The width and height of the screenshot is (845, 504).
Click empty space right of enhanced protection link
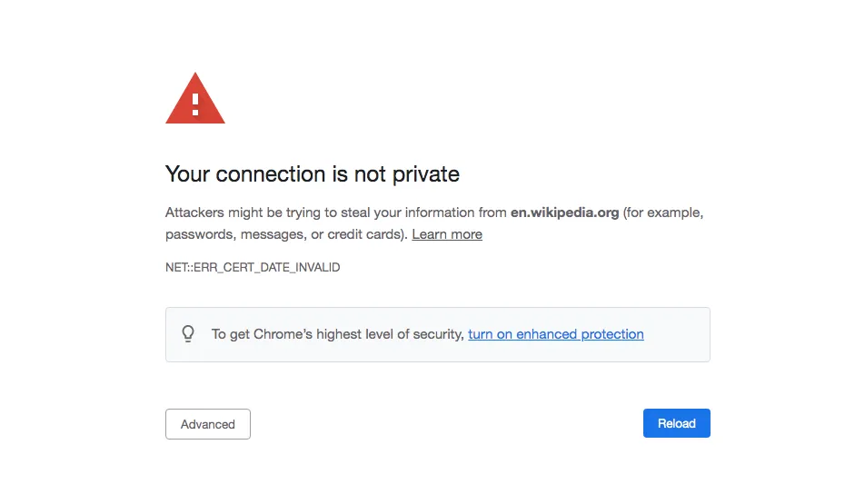pyautogui.click(x=676, y=334)
